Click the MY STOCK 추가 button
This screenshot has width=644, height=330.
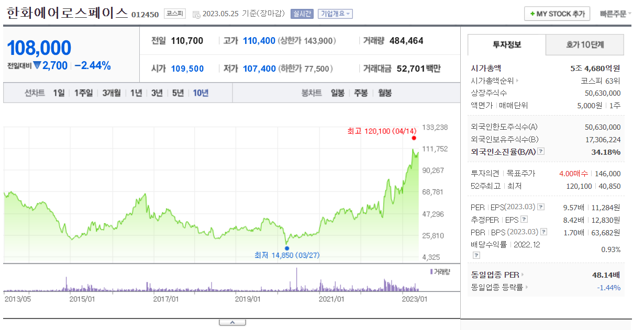tap(557, 14)
